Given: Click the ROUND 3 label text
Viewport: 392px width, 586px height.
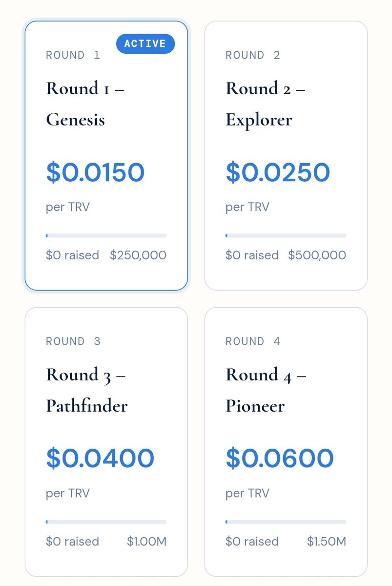Looking at the screenshot, I should pos(73,341).
